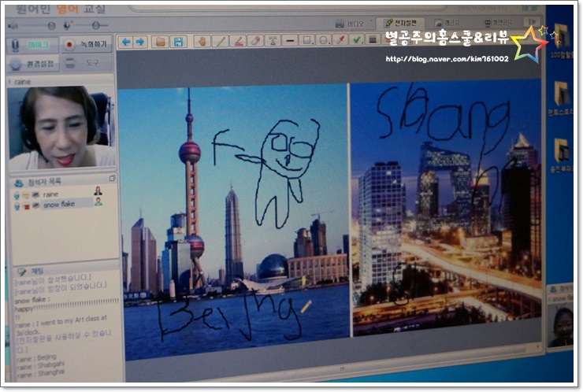Screen dimensions: 583x392
Task: Click the chat message 'raine : Shanghai'
Action: click(x=40, y=373)
